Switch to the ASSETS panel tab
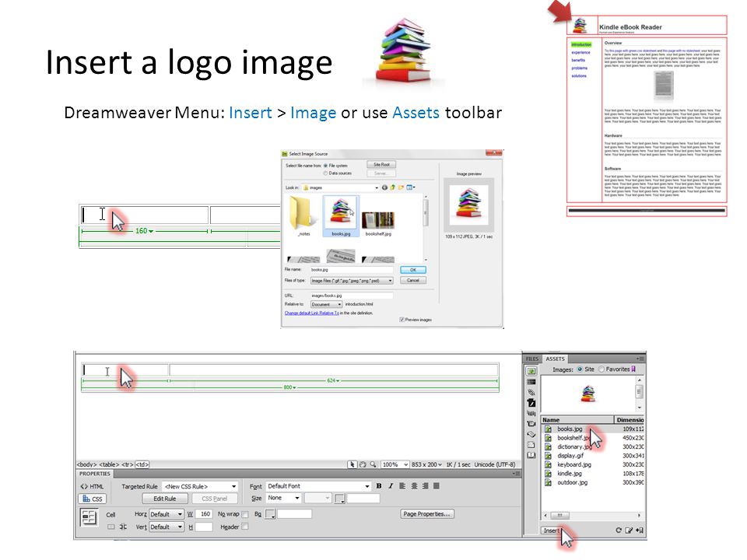 pos(555,359)
